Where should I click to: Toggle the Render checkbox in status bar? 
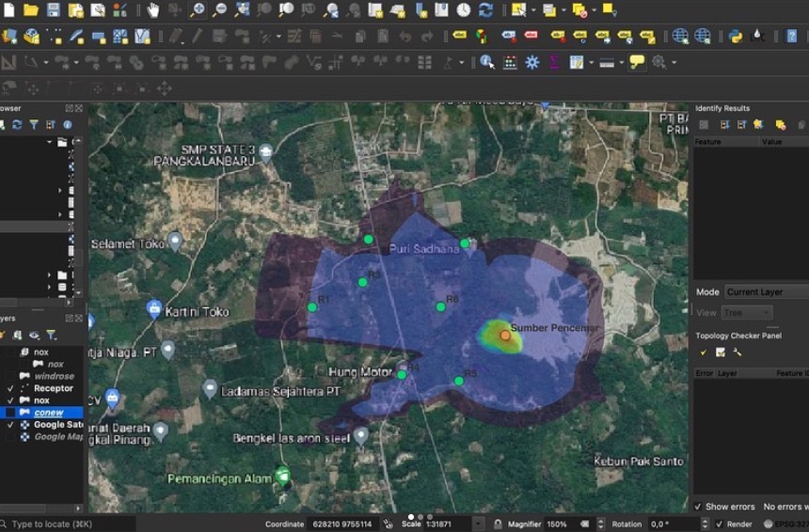[720, 524]
